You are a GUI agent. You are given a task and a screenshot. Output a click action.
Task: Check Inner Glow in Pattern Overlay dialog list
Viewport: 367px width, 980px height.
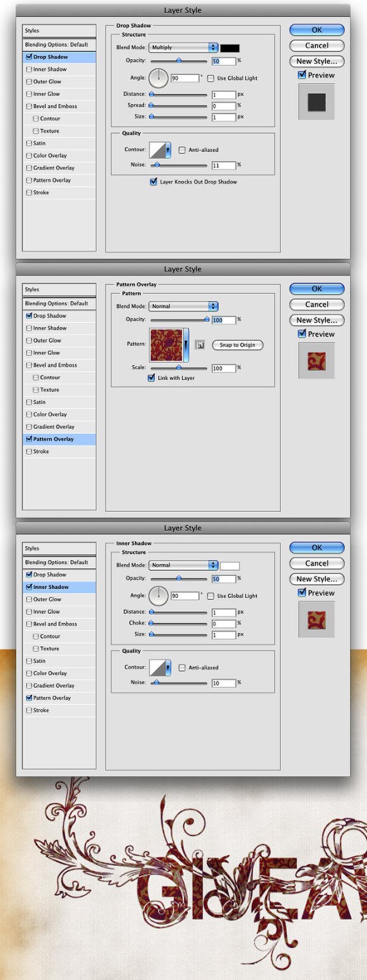tap(29, 353)
